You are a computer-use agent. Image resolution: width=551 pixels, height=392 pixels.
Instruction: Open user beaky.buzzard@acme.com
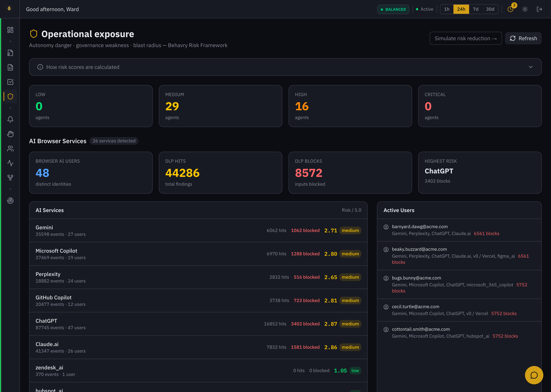click(x=419, y=249)
